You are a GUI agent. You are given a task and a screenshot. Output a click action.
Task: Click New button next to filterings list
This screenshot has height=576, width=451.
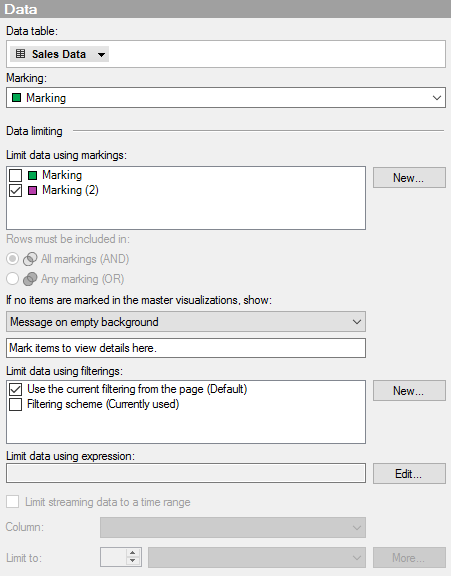tap(409, 390)
